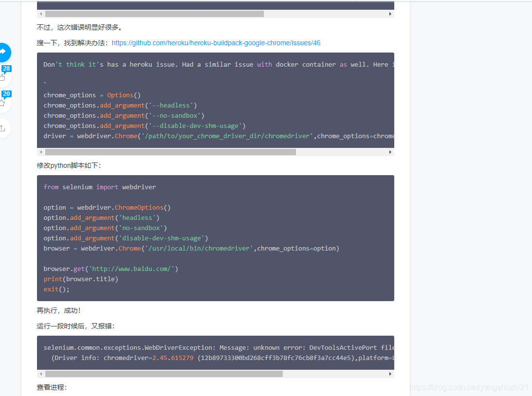This screenshot has width=532, height=396.
Task: Click 'print(browser.title)' code line
Action: (x=81, y=279)
